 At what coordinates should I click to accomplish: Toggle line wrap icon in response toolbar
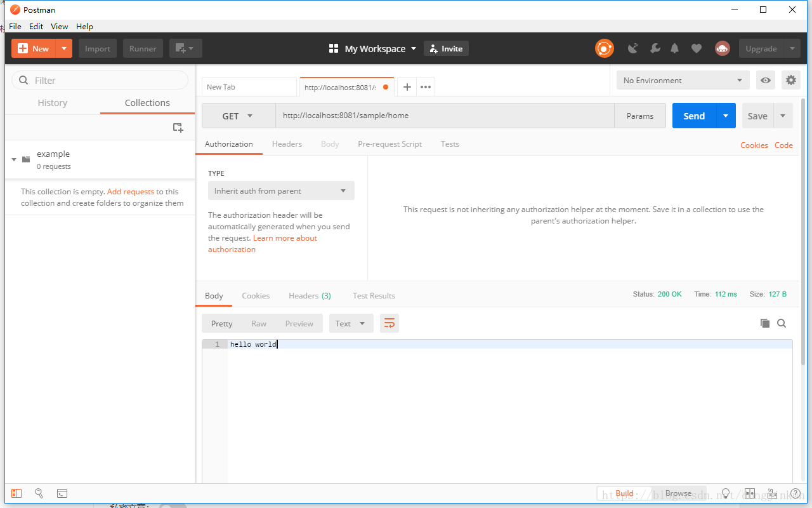(390, 323)
